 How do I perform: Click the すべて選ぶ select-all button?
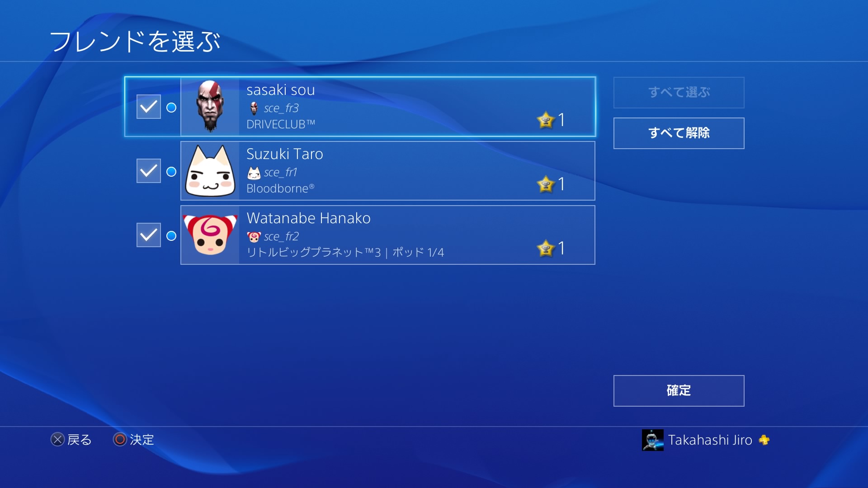pos(679,93)
